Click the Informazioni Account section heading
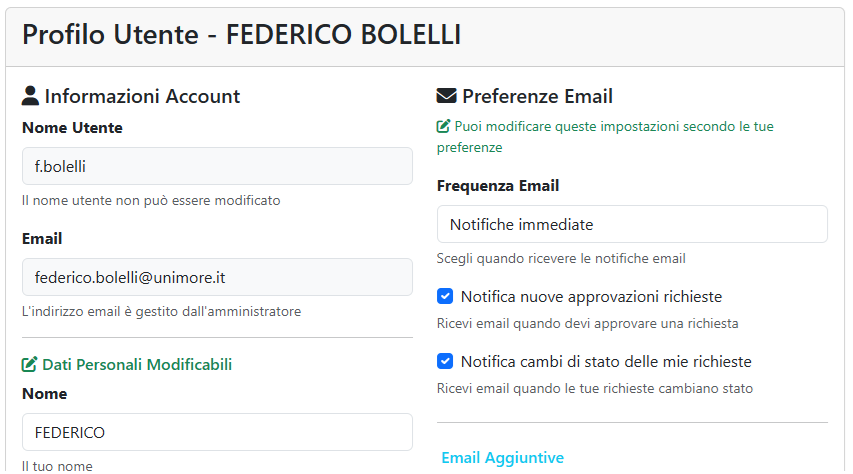The image size is (853, 474). pos(142,96)
